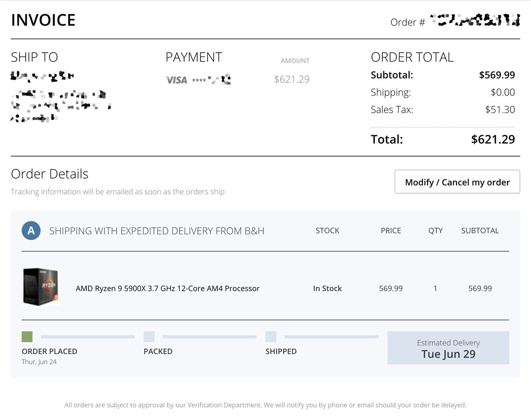
Task: Click the Packed status square
Action: tap(149, 337)
